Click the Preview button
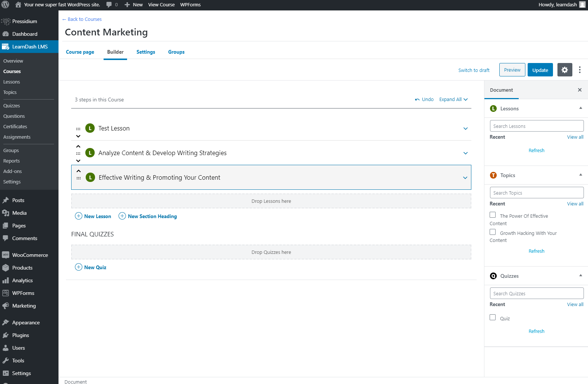 512,70
